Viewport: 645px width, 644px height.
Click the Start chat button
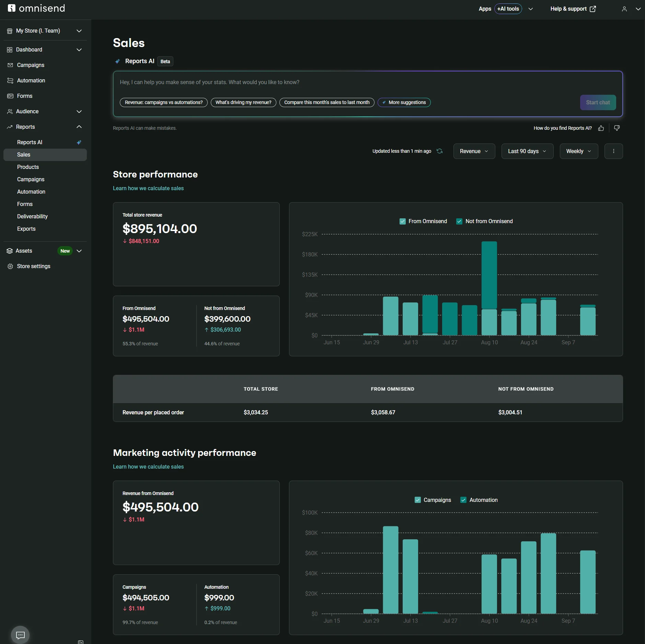[598, 102]
